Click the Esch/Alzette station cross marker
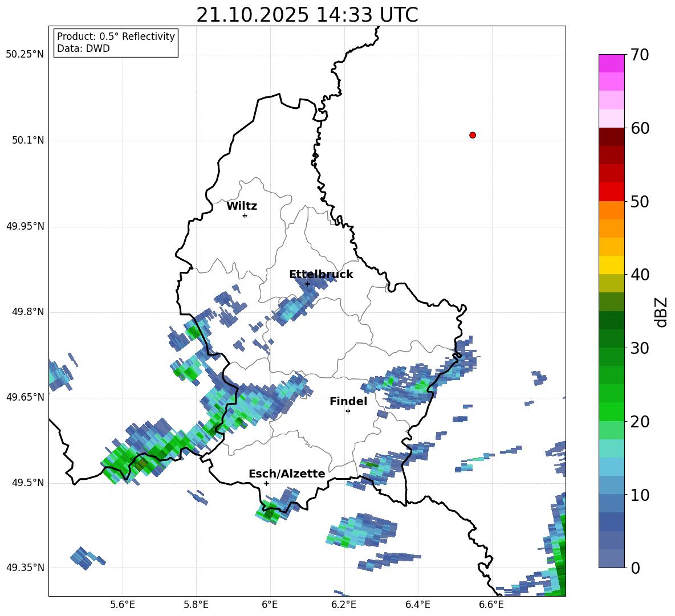This screenshot has width=675, height=616. [266, 483]
